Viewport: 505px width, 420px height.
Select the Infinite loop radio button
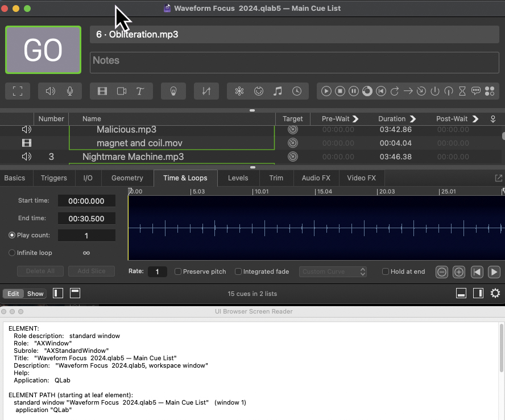click(12, 253)
